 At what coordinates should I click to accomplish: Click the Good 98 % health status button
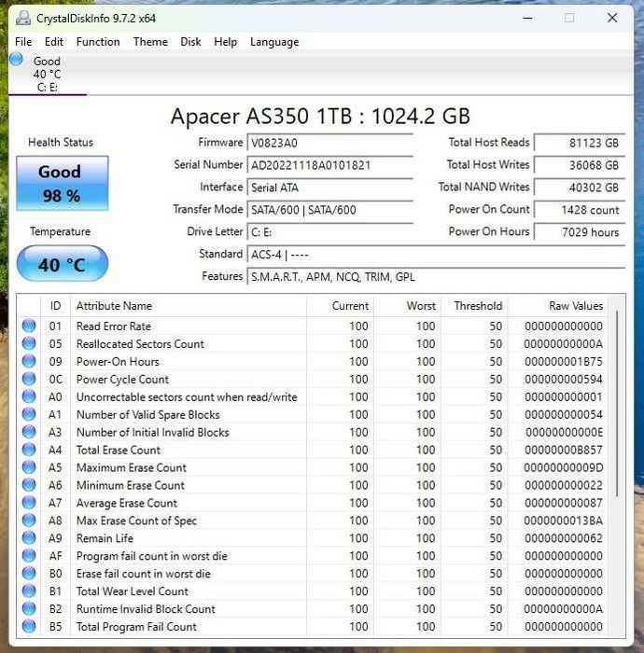click(63, 183)
